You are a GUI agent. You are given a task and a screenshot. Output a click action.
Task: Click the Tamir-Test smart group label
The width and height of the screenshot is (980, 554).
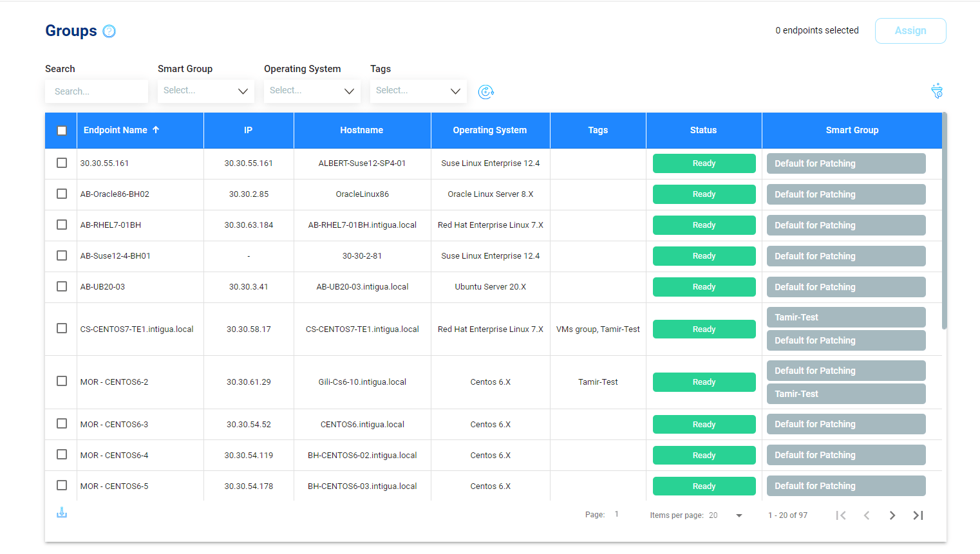pos(845,317)
